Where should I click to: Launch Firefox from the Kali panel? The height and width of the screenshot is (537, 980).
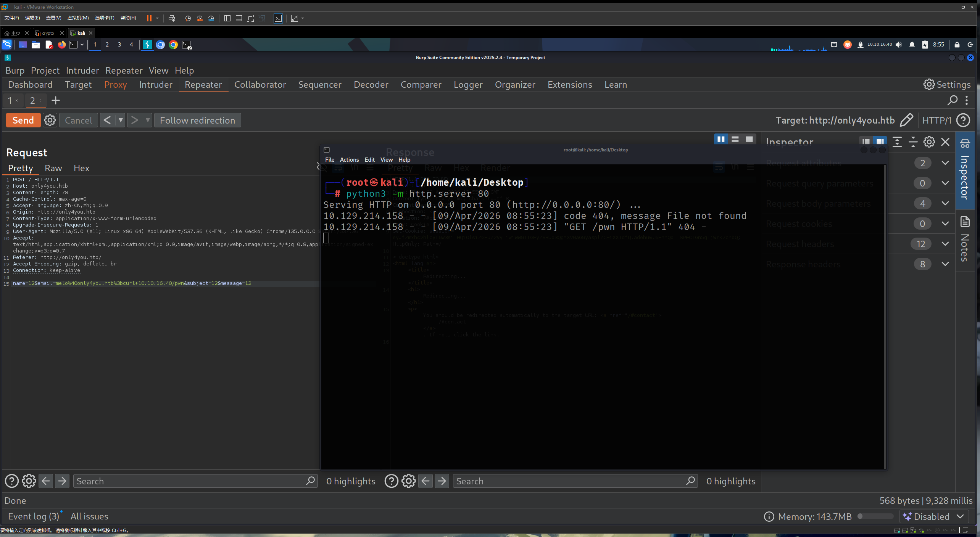pyautogui.click(x=61, y=45)
